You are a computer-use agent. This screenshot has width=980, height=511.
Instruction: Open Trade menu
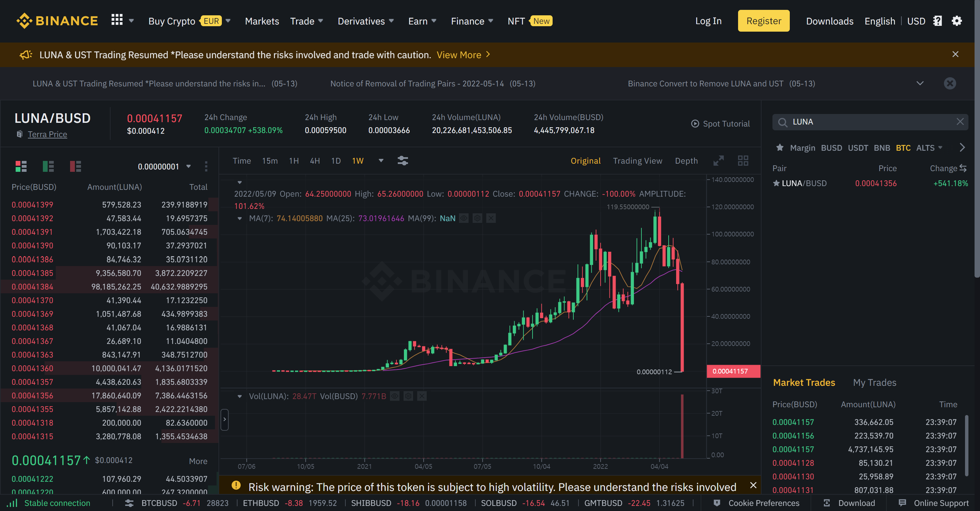tap(307, 21)
